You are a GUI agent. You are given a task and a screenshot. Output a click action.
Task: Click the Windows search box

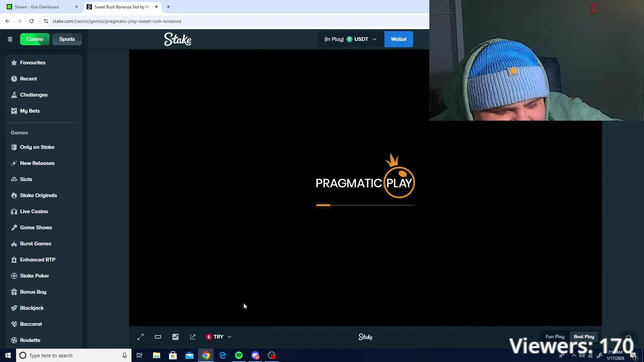73,355
